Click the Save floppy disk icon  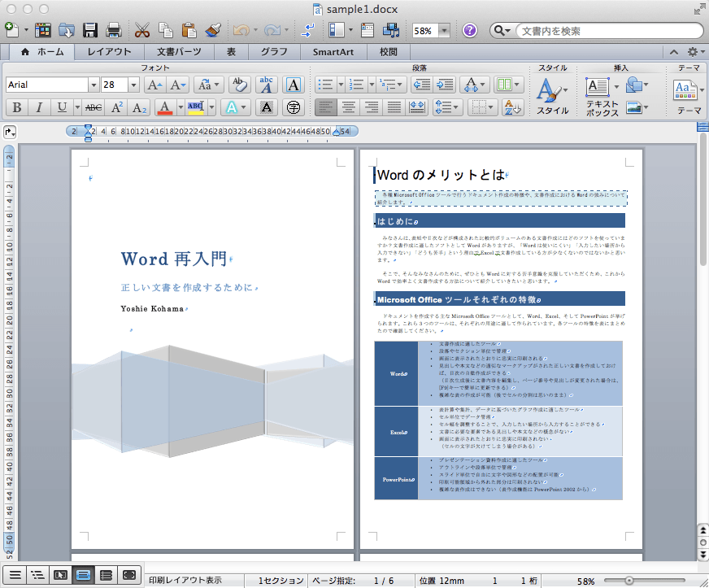pyautogui.click(x=90, y=31)
